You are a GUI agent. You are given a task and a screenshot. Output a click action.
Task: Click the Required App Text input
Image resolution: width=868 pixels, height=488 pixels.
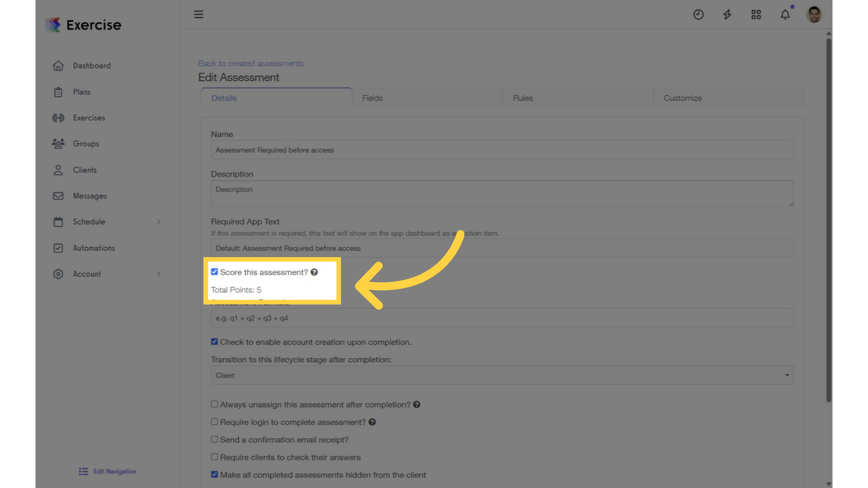tap(502, 248)
